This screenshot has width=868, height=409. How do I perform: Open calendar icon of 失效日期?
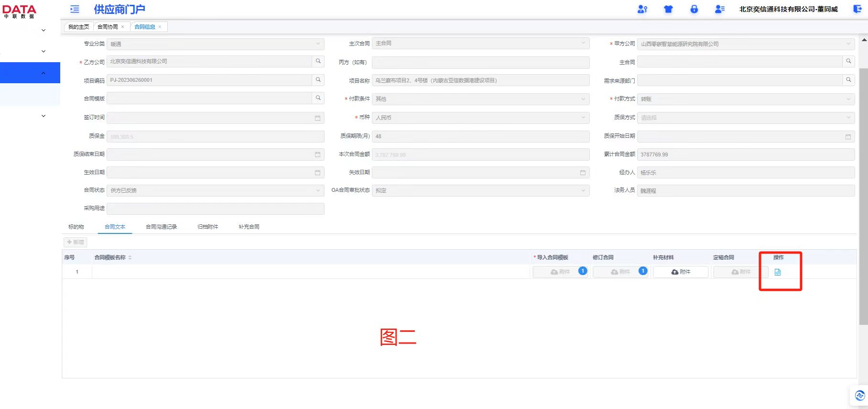[583, 173]
